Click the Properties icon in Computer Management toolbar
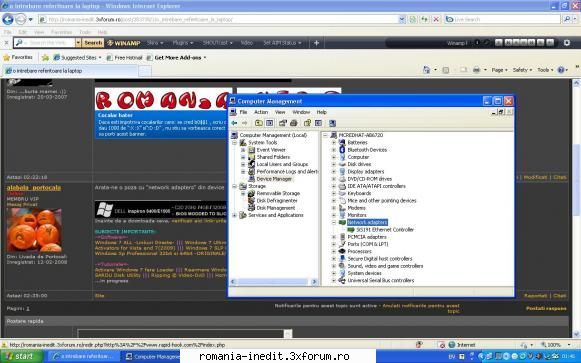This screenshot has width=581, height=363. click(x=283, y=123)
